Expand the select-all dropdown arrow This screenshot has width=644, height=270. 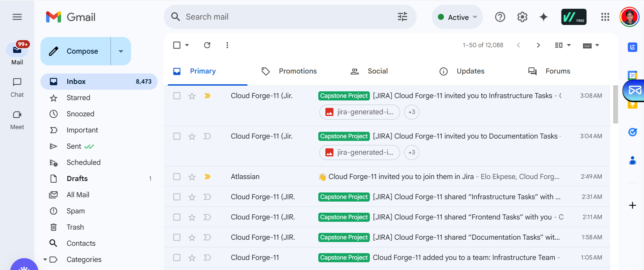[x=187, y=45]
